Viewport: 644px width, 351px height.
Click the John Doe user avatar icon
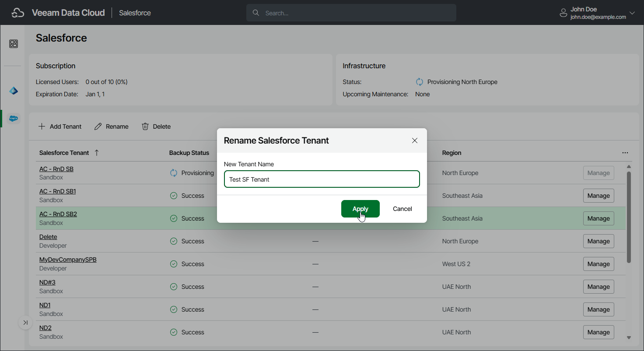tap(563, 13)
